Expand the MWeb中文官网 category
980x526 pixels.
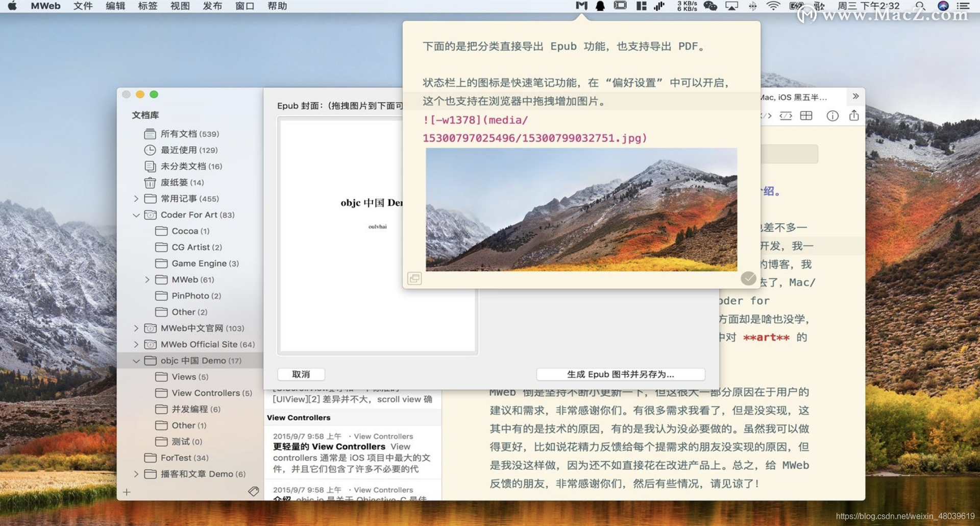pyautogui.click(x=136, y=328)
